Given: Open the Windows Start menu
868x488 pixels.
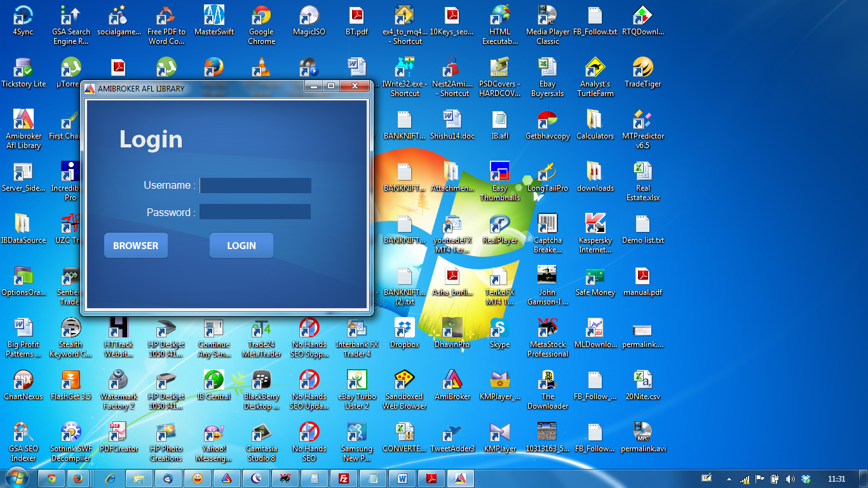Looking at the screenshot, I should [17, 477].
